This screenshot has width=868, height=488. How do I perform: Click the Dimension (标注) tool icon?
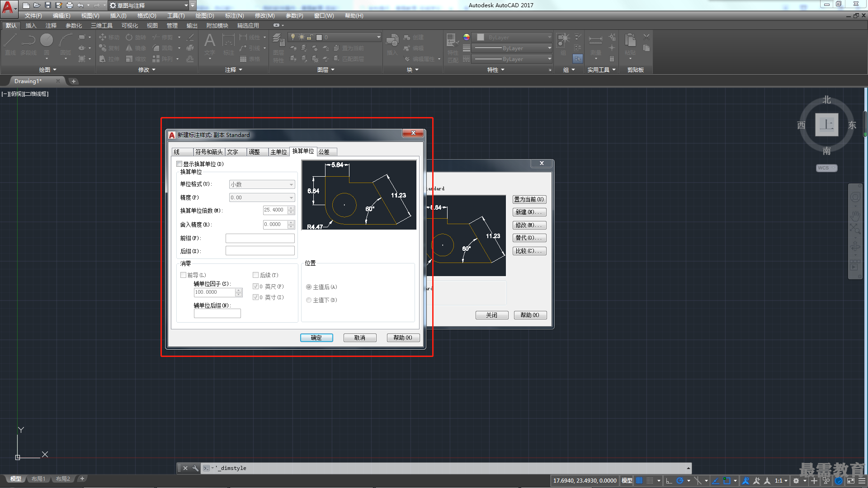(229, 44)
